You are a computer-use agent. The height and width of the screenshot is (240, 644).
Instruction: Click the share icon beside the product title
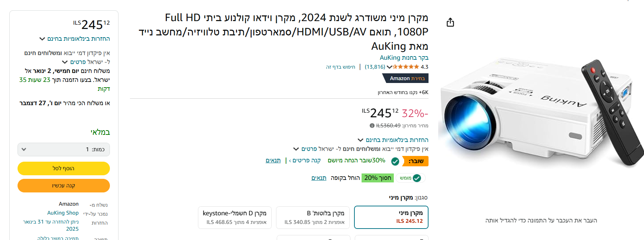[x=450, y=23]
